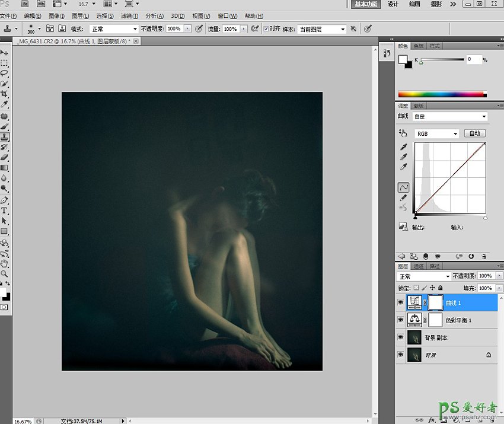Hide the 曲线 1 layer

401,302
